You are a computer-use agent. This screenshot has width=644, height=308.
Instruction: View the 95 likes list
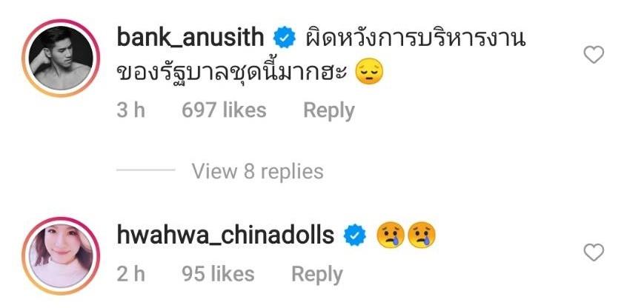[218, 274]
